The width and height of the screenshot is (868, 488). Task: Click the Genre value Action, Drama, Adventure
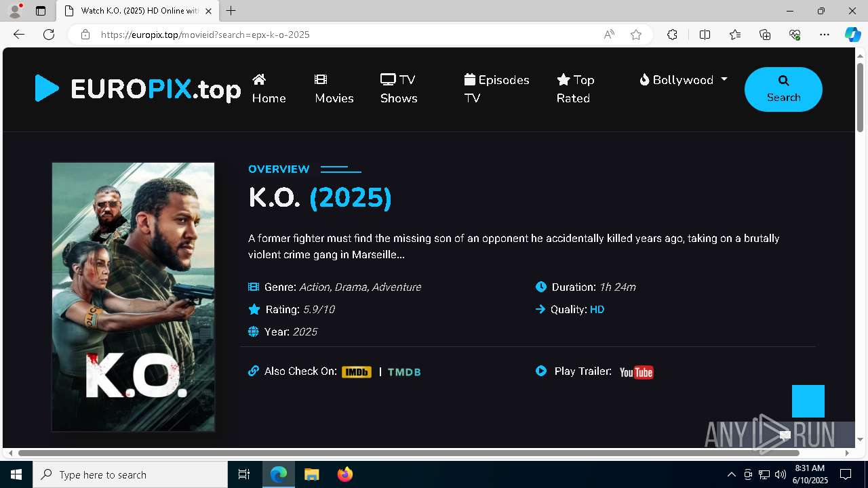coord(360,287)
